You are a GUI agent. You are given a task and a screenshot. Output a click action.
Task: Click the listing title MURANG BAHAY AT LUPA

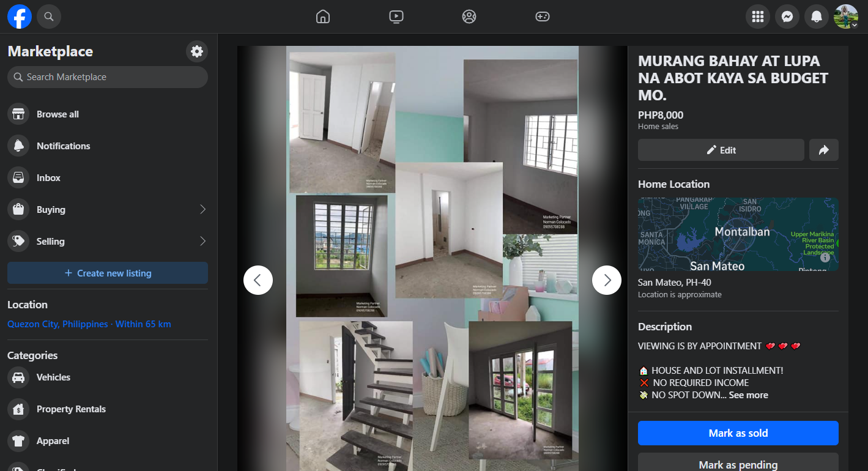(733, 78)
